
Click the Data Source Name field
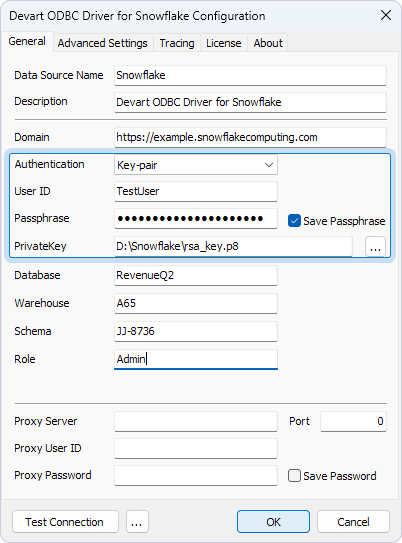[250, 75]
